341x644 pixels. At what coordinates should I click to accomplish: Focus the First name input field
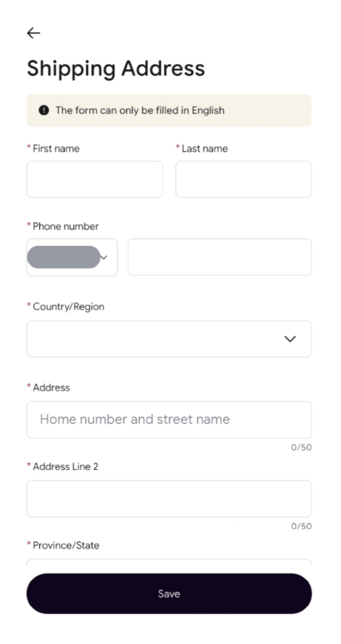point(95,179)
